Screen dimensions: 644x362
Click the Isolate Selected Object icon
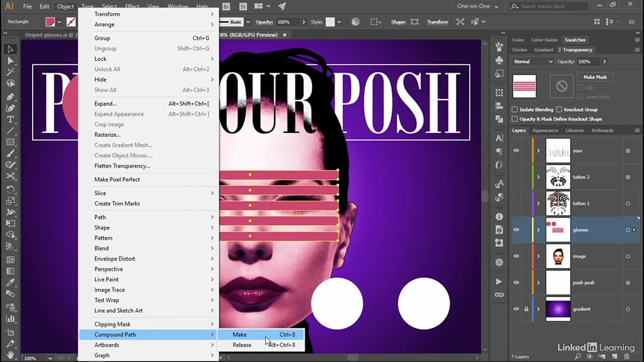pos(460,22)
